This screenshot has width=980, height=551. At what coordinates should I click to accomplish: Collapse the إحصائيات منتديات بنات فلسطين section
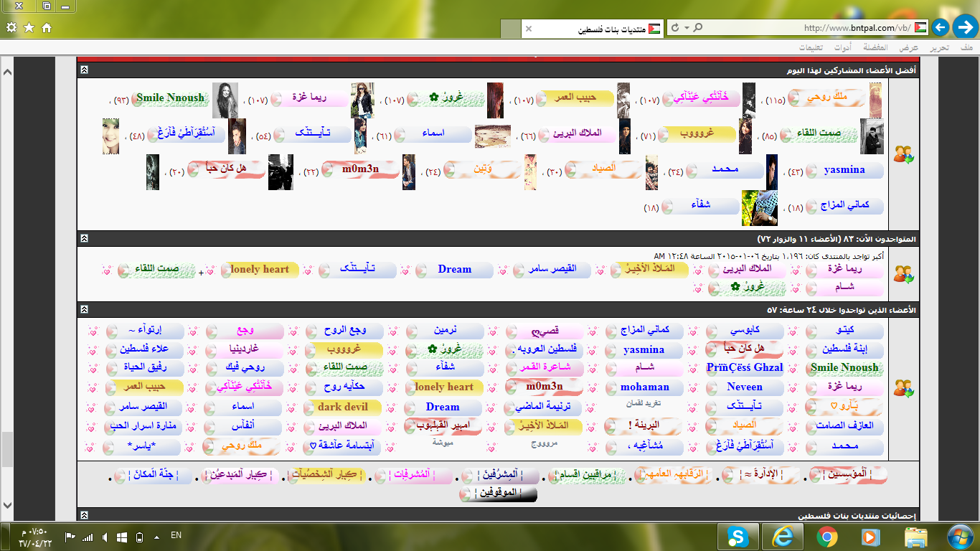[x=84, y=515]
